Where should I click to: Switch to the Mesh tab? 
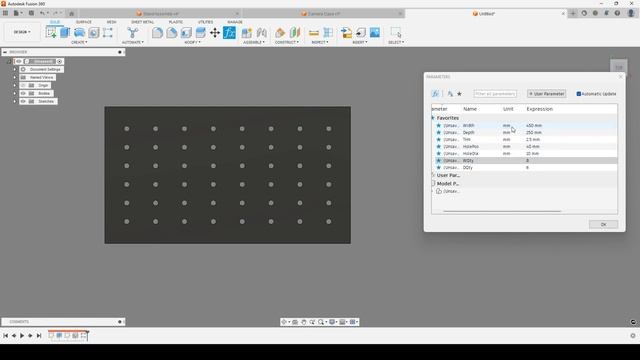tap(111, 22)
